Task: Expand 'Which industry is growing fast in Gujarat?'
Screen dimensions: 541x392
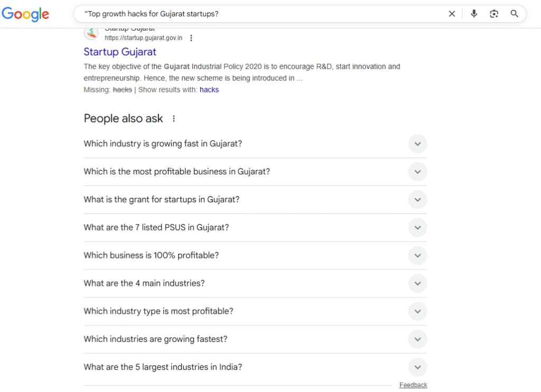Action: [417, 144]
